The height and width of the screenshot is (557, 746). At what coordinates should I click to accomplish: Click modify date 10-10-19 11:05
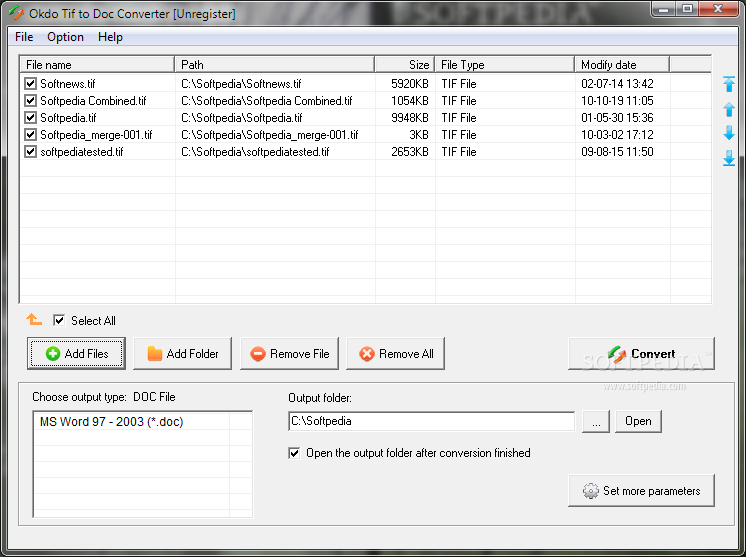click(x=617, y=101)
